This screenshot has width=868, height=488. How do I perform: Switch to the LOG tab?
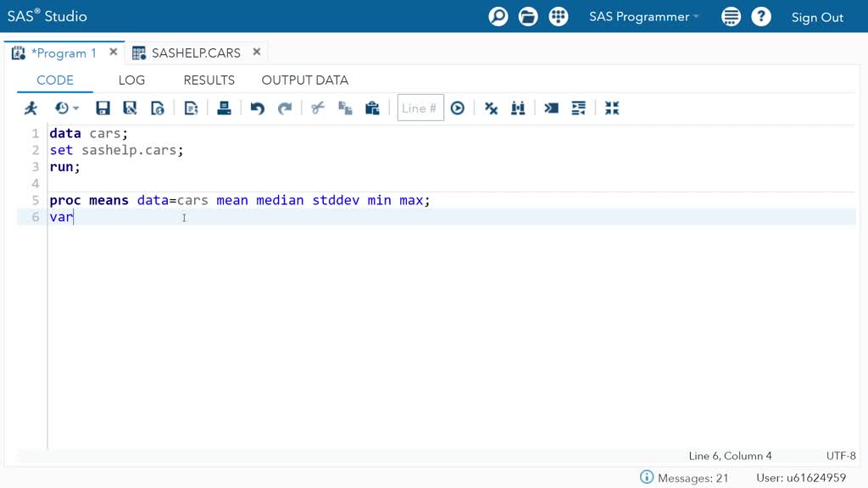[x=131, y=80]
